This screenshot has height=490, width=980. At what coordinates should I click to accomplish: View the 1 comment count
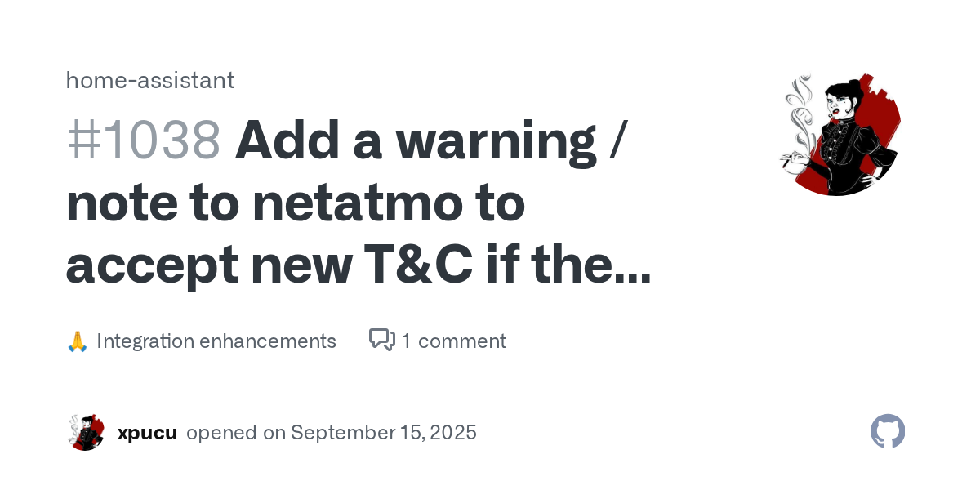click(453, 341)
